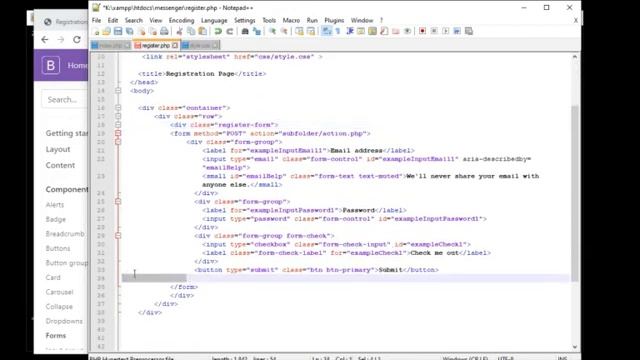Open the Encoding menu
The image size is (640, 360).
[182, 20]
